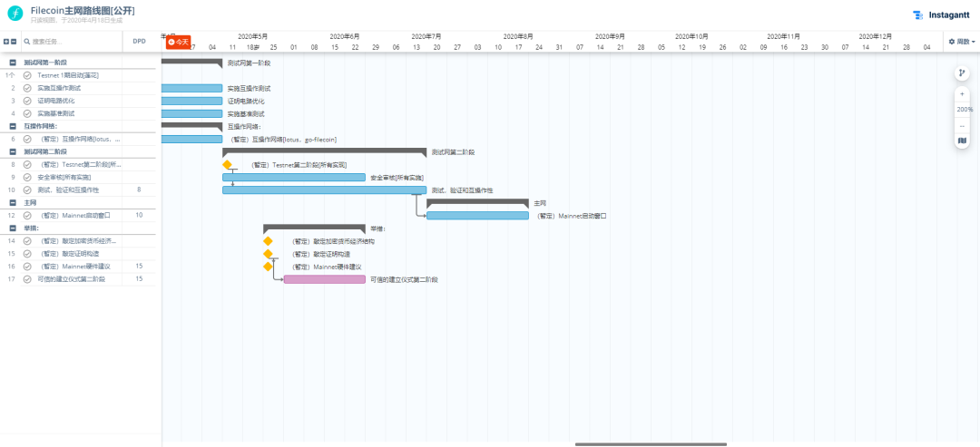The image size is (980, 447).
Task: Open the map overview icon
Action: (962, 141)
